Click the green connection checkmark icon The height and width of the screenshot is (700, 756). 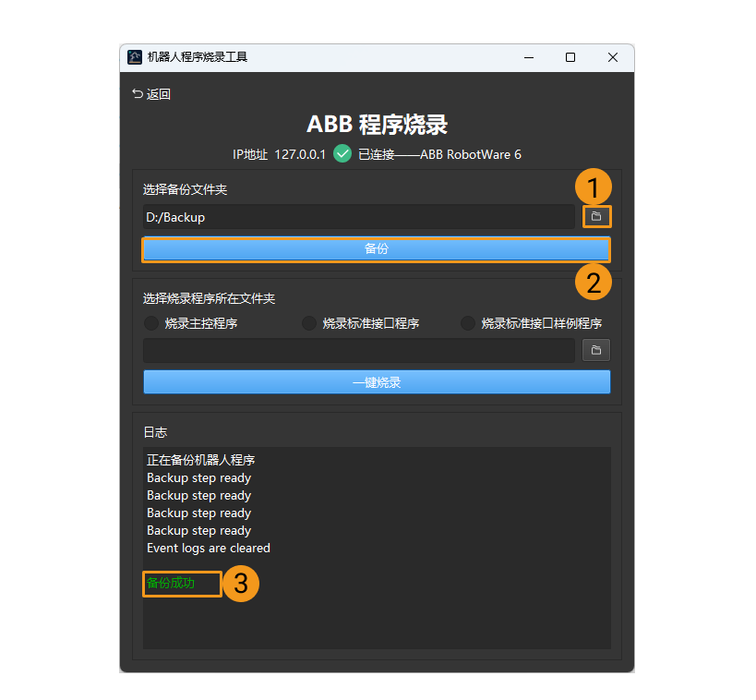coord(342,153)
